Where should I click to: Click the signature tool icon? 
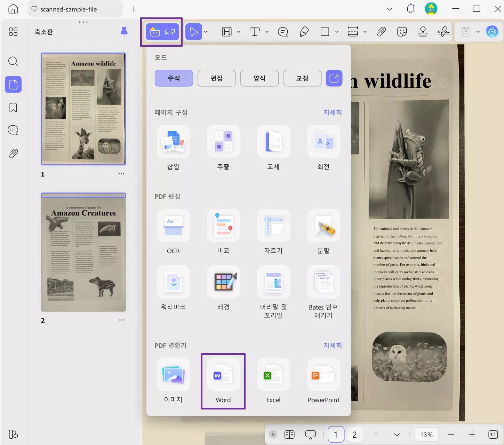[x=444, y=31]
